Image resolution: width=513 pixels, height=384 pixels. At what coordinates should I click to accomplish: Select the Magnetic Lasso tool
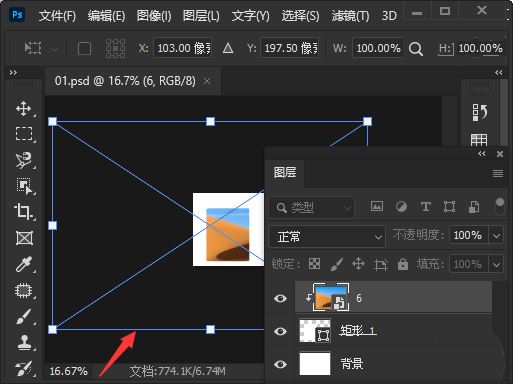coord(24,160)
